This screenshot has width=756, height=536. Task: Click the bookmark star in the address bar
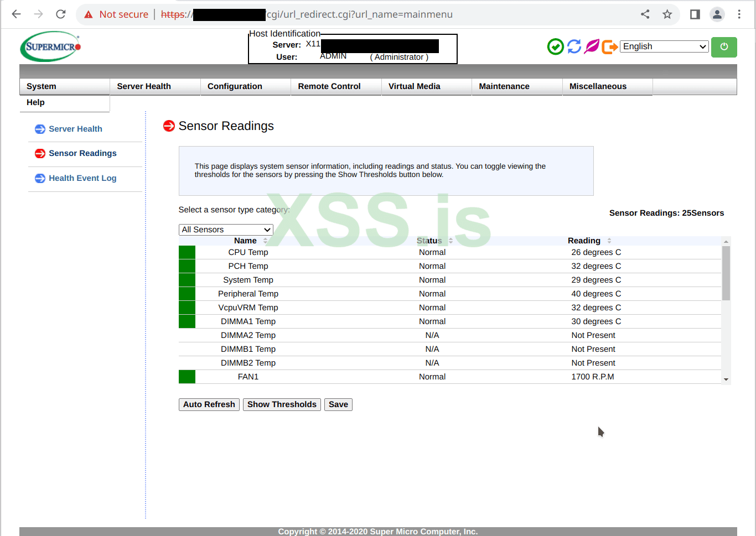coord(667,14)
